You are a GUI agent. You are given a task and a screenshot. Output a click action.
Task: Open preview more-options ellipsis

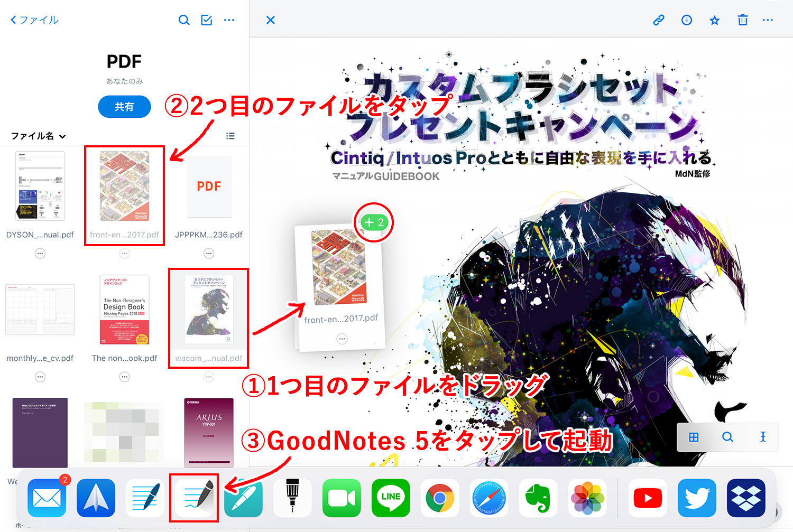(768, 20)
